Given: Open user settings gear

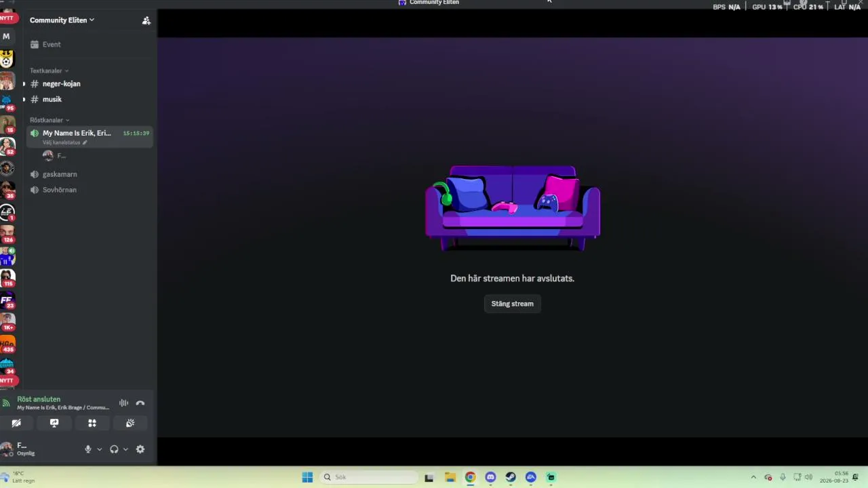Looking at the screenshot, I should pos(140,449).
